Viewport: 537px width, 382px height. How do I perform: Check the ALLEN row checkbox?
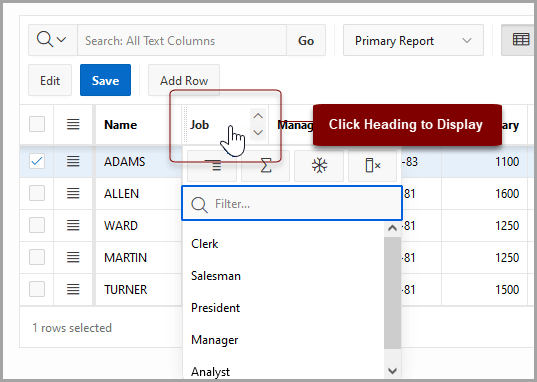point(37,193)
